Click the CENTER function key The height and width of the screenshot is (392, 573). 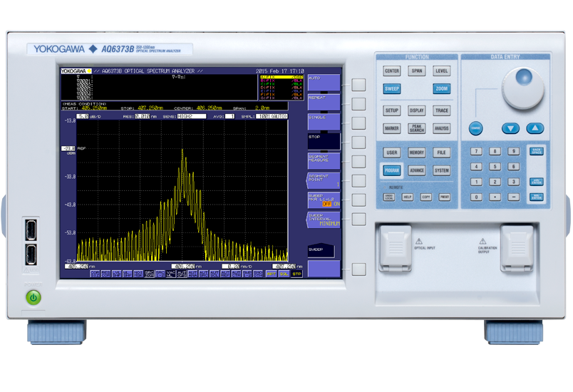[392, 71]
